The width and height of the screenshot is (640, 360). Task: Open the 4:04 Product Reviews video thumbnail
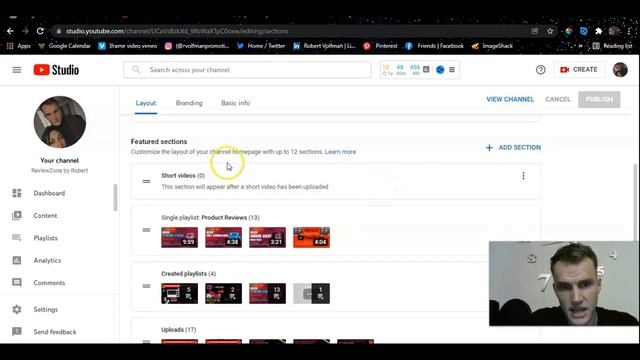tap(311, 238)
